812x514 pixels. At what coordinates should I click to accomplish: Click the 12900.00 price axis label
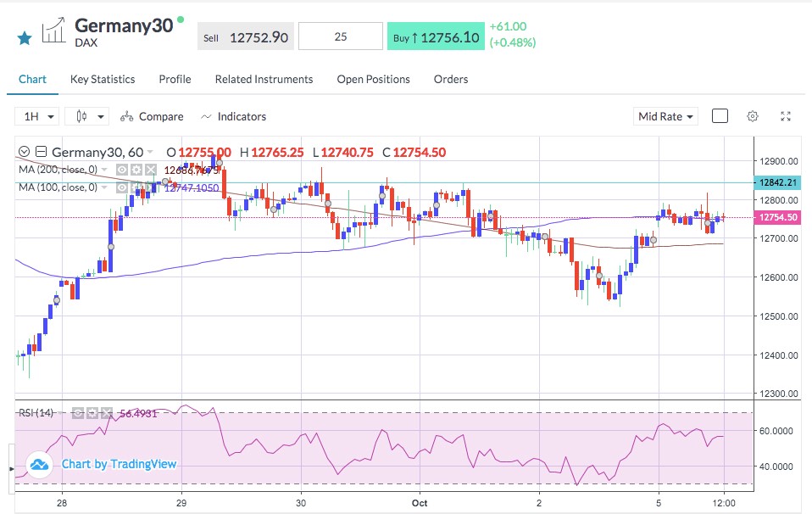779,161
